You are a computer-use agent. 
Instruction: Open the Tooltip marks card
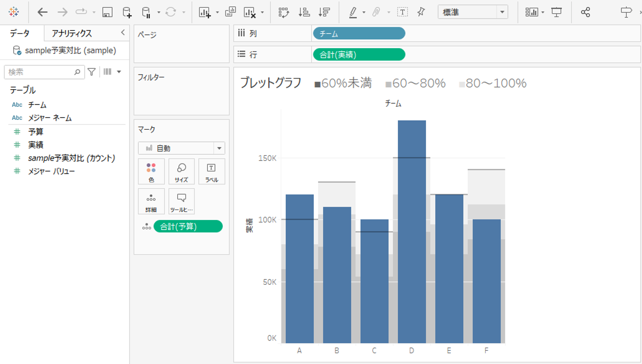182,201
